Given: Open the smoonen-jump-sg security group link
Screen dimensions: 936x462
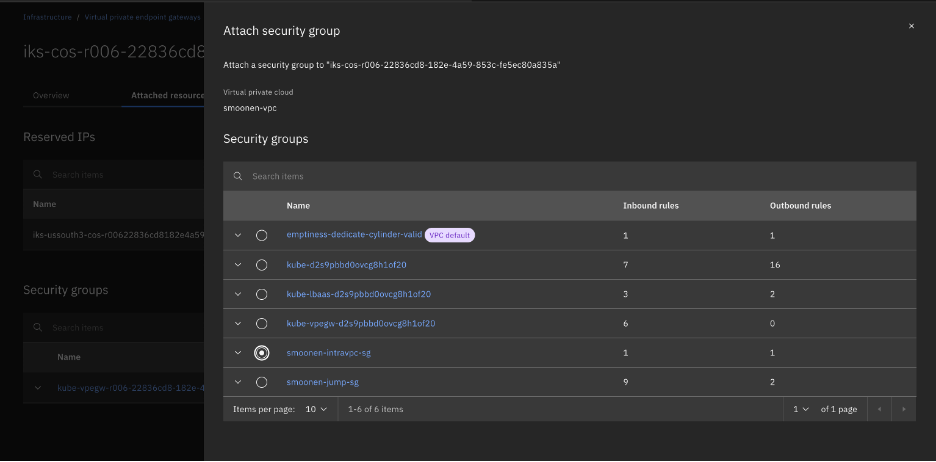Looking at the screenshot, I should click(x=322, y=382).
